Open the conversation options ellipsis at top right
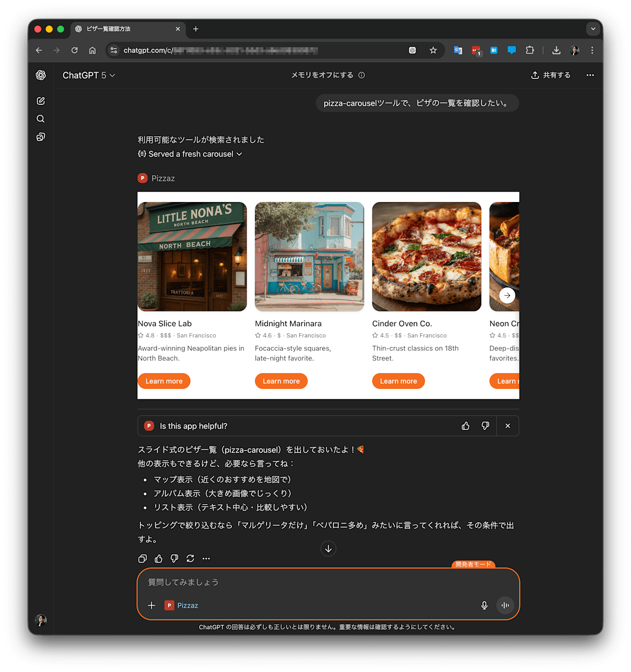The image size is (631, 672). coord(590,75)
